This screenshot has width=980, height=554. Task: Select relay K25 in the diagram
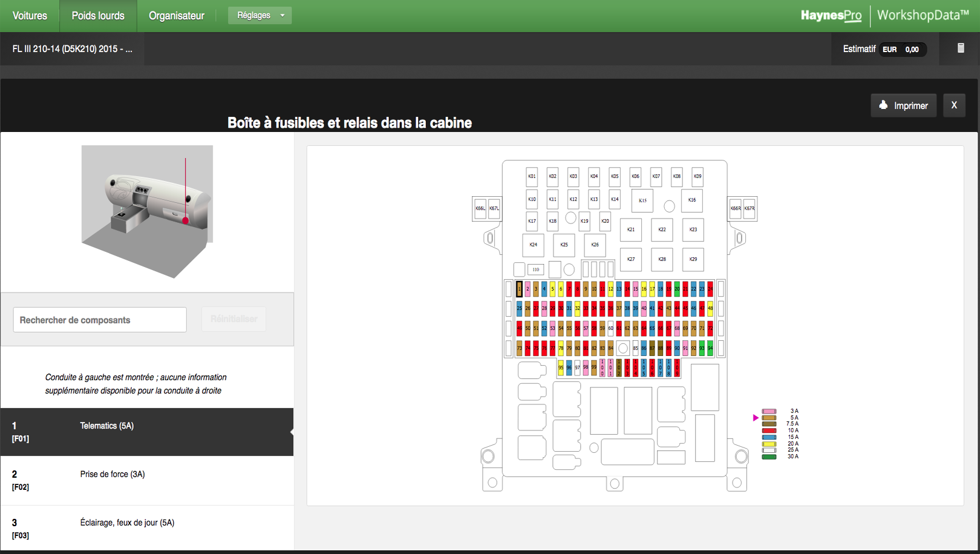(564, 245)
